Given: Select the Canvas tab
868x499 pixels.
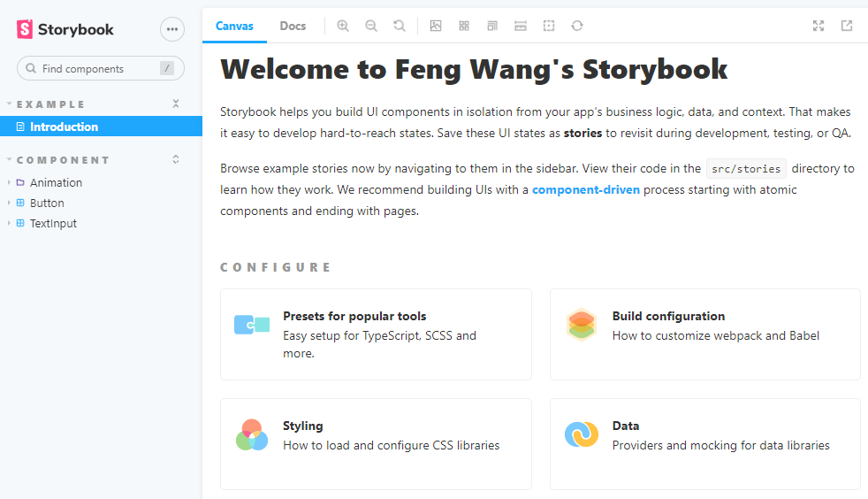Looking at the screenshot, I should click(x=234, y=26).
